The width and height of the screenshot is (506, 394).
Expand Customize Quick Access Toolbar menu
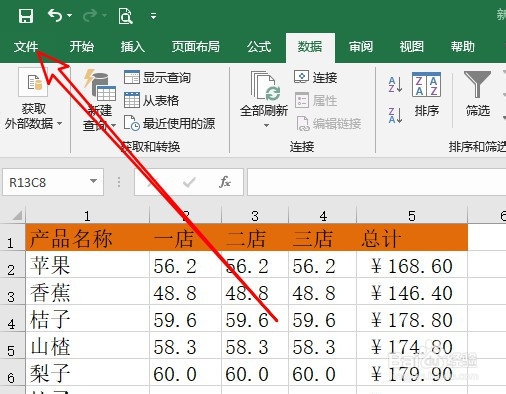click(x=153, y=16)
